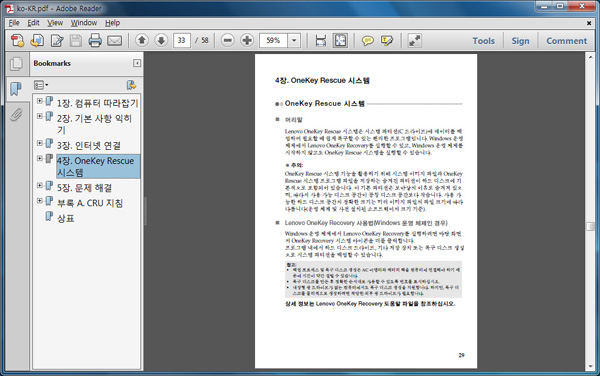Expand the 5장. 문제 해결 bookmark
This screenshot has height=376, width=600.
tap(39, 186)
